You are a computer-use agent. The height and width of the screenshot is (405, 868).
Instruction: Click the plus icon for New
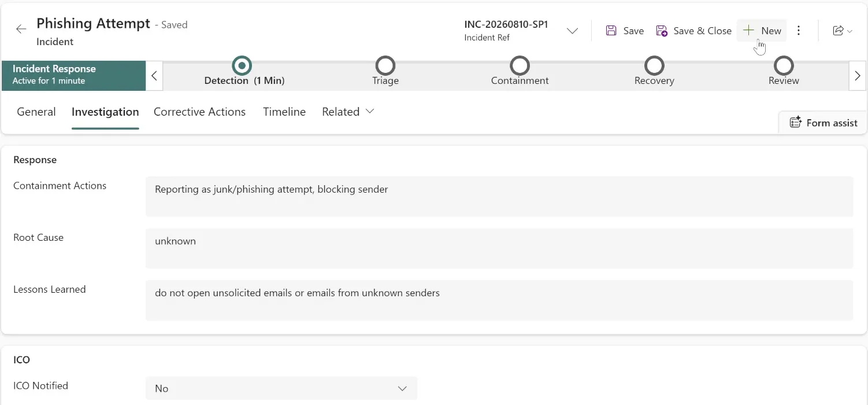pos(749,30)
